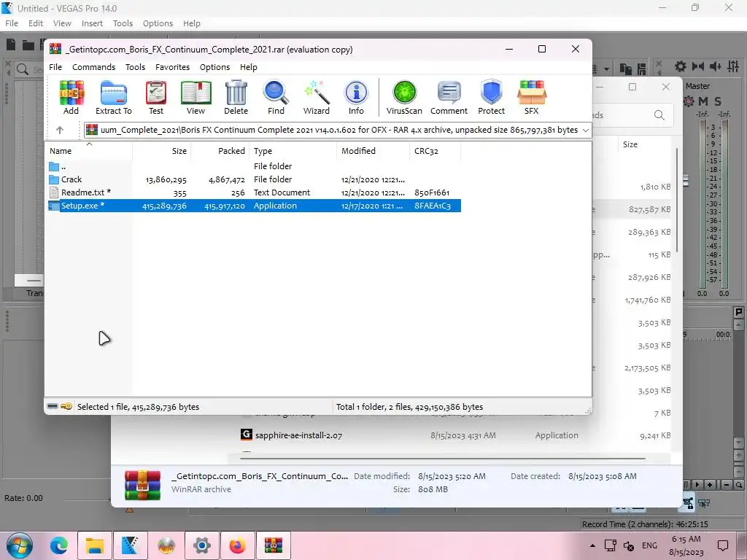
Task: Open the settings gear taskbar app
Action: click(201, 545)
